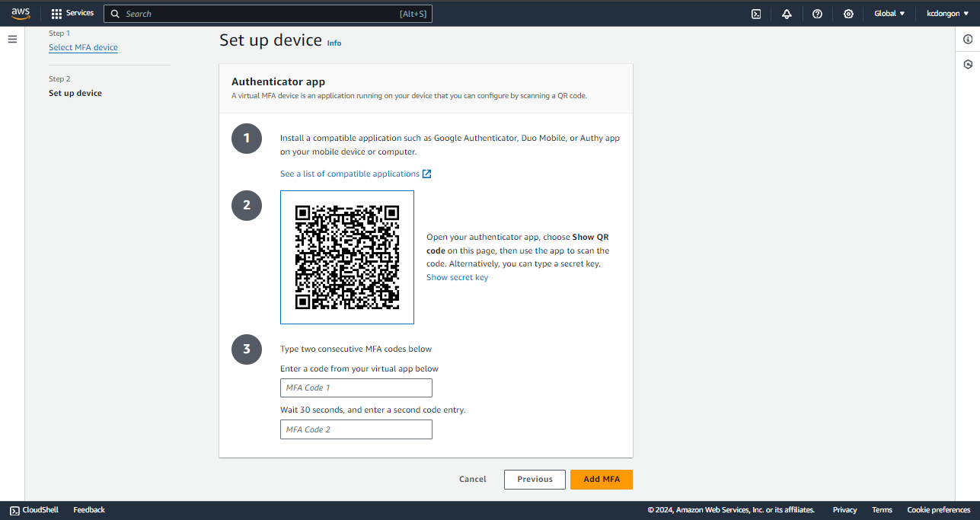This screenshot has width=980, height=520.
Task: Expand the Global region dropdown
Action: (x=889, y=14)
